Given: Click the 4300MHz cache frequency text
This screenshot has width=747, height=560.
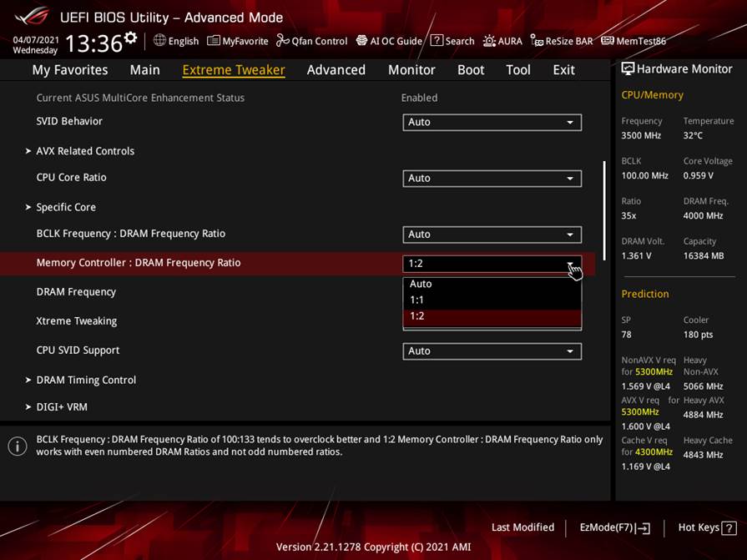Looking at the screenshot, I should (x=654, y=452).
